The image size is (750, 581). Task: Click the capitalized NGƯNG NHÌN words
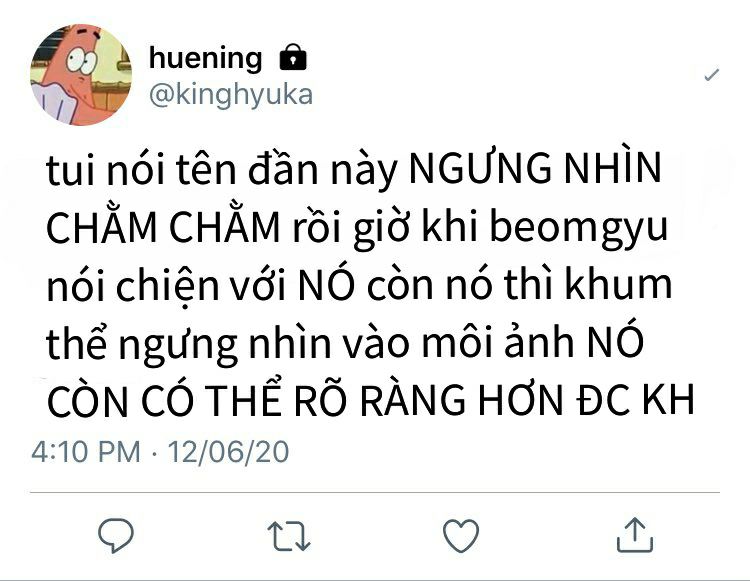coord(536,168)
